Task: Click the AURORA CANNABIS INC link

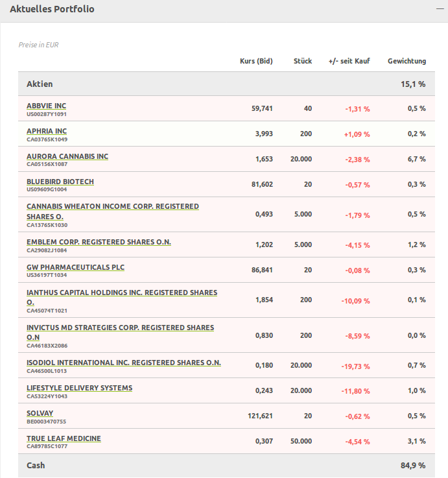Action: point(67,156)
